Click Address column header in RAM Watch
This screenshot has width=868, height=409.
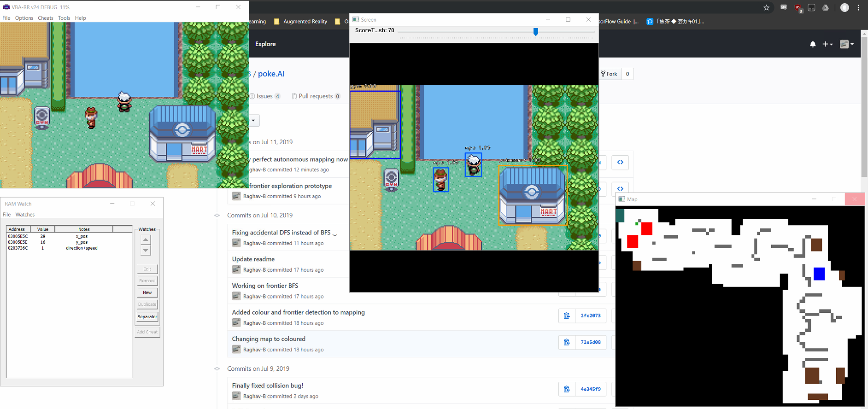tap(18, 229)
